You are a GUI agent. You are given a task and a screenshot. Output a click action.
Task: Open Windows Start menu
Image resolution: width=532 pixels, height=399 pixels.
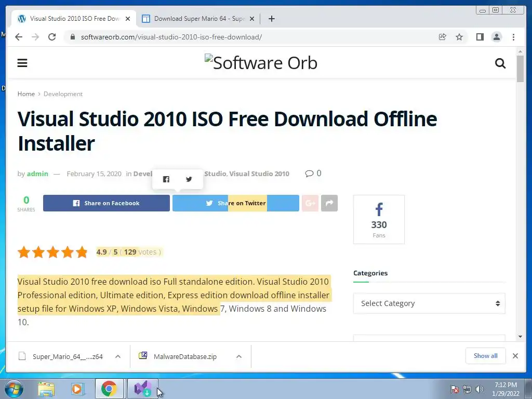click(x=14, y=389)
